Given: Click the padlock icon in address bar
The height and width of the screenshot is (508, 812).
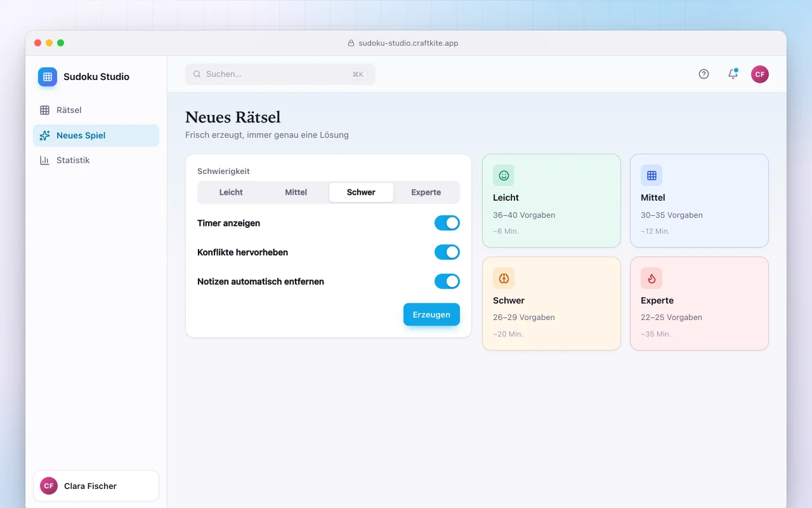Looking at the screenshot, I should [351, 43].
